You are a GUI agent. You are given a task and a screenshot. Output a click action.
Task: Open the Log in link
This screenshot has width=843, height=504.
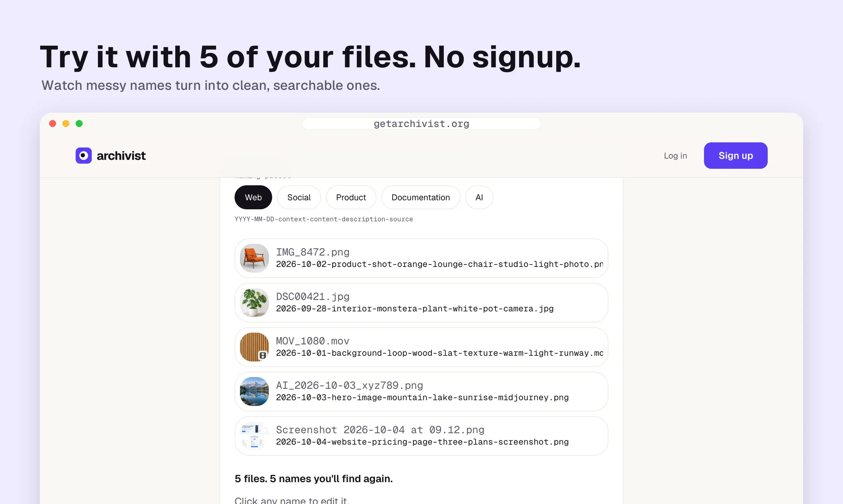675,156
